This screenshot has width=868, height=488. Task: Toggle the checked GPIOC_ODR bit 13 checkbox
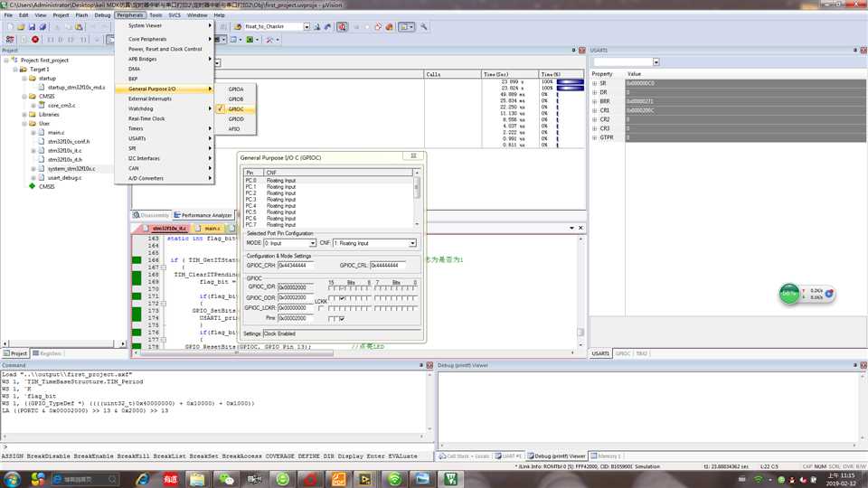[x=342, y=298]
